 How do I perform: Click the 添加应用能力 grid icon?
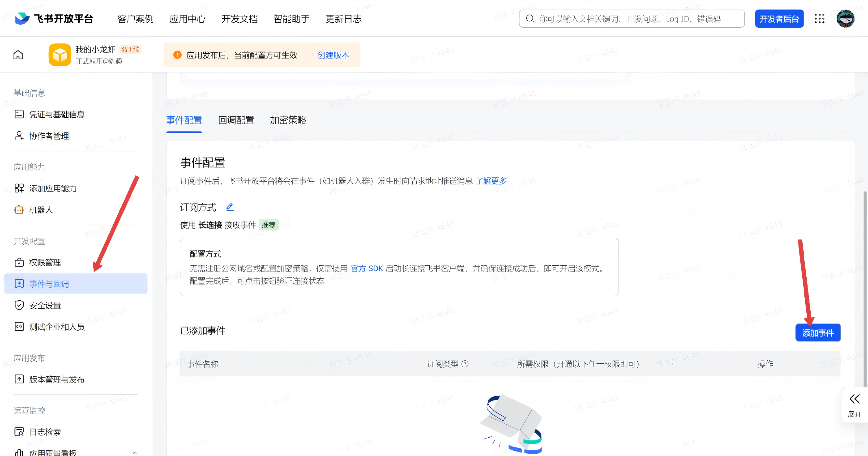pyautogui.click(x=19, y=188)
